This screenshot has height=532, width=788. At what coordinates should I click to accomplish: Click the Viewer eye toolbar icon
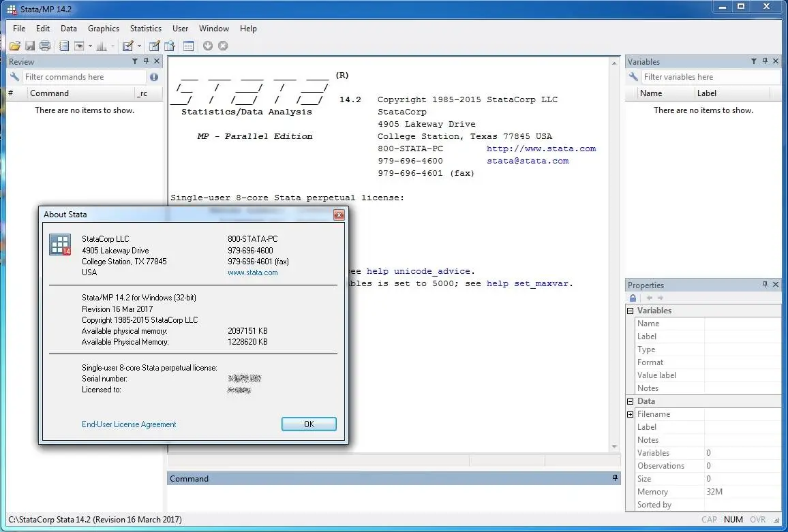79,46
